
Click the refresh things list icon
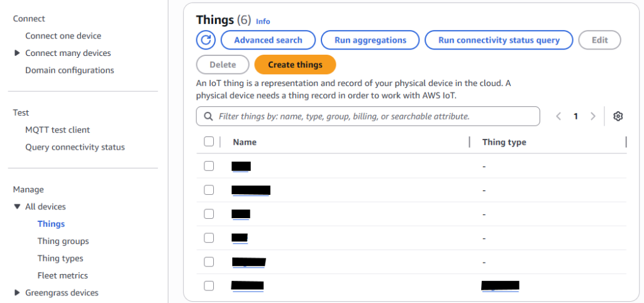(x=206, y=40)
